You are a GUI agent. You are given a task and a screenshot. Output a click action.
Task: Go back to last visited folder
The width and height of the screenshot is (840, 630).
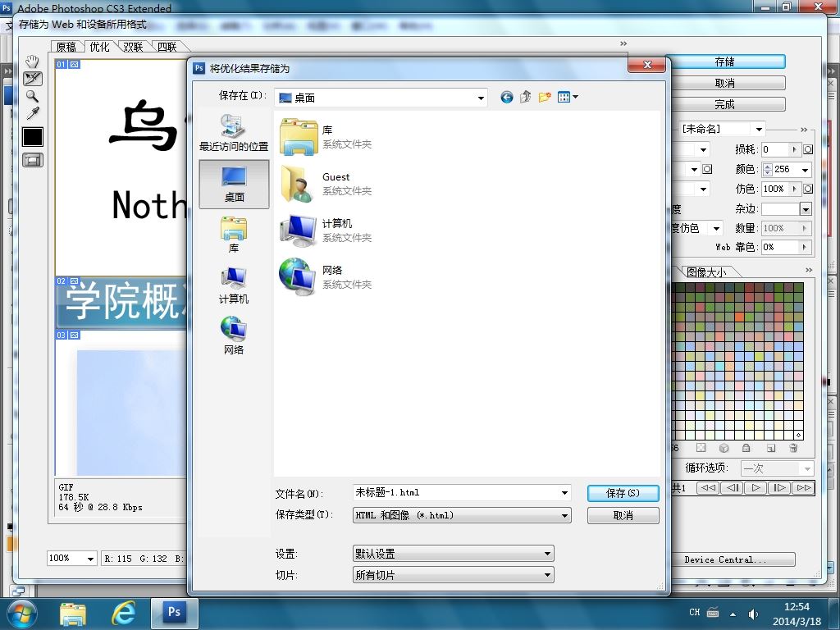click(506, 97)
